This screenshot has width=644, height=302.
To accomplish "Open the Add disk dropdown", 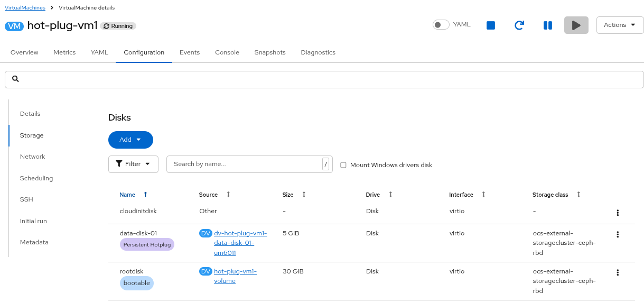I will (130, 140).
